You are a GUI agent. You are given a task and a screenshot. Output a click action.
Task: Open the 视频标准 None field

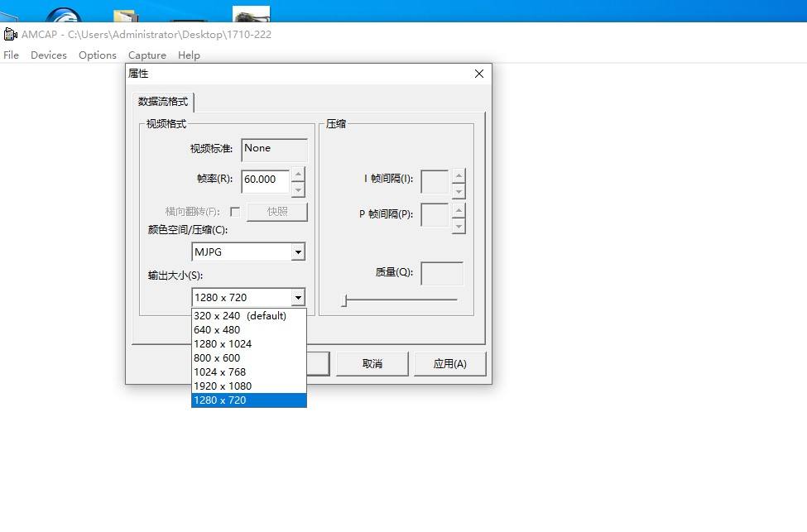[273, 149]
